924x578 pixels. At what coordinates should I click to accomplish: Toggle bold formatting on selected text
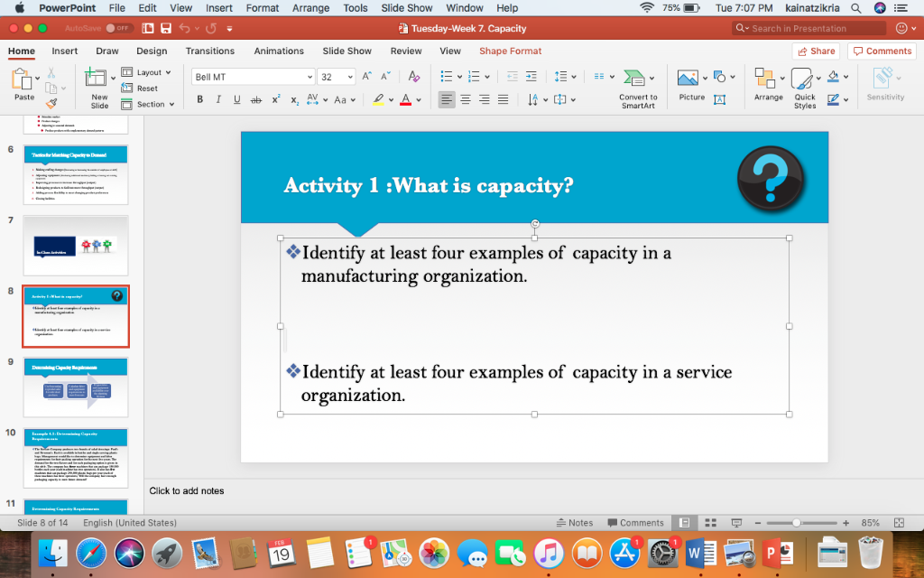click(x=200, y=99)
